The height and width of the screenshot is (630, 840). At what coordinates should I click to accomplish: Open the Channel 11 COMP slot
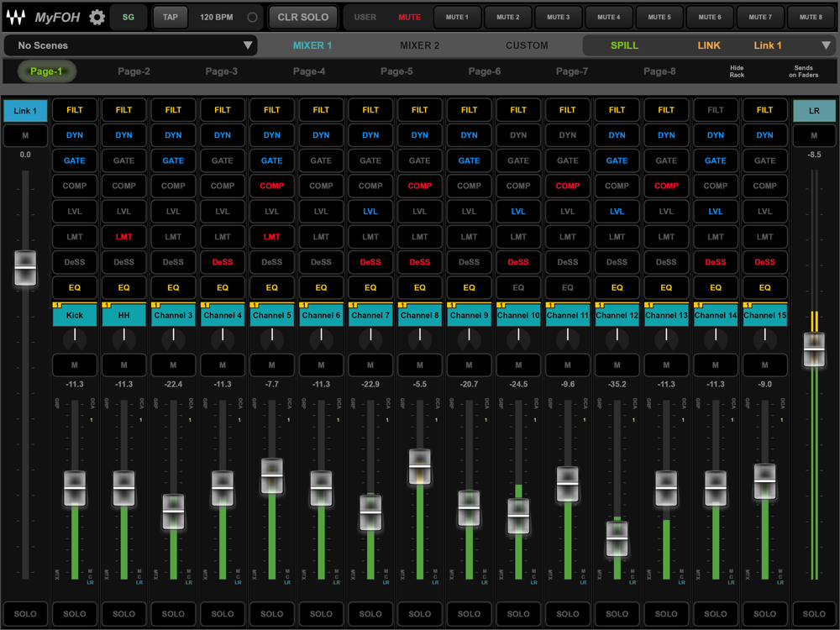tap(567, 186)
